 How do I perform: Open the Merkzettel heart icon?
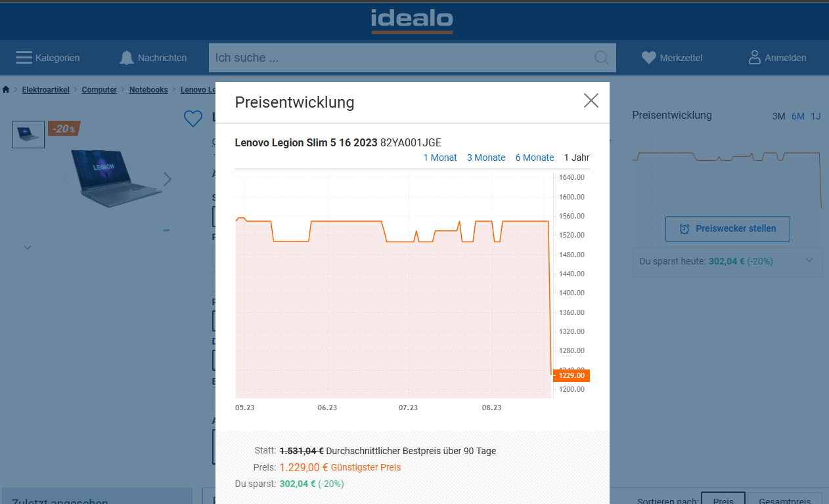coord(649,58)
